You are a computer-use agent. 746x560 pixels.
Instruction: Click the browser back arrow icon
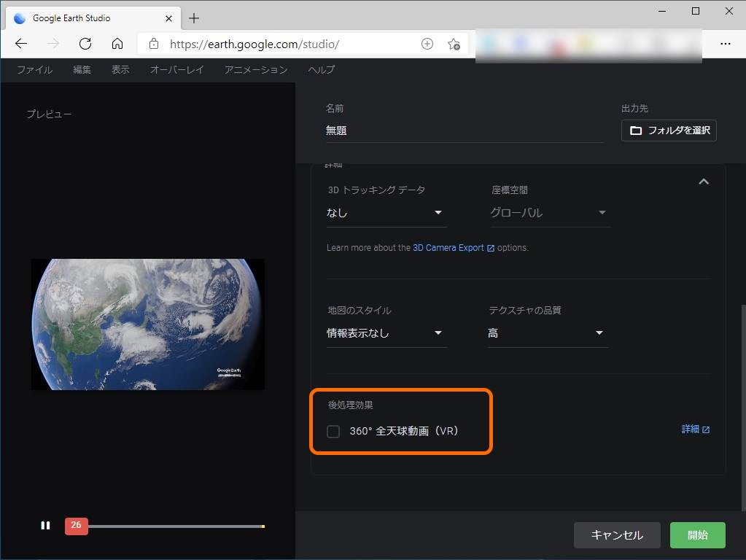[20, 44]
